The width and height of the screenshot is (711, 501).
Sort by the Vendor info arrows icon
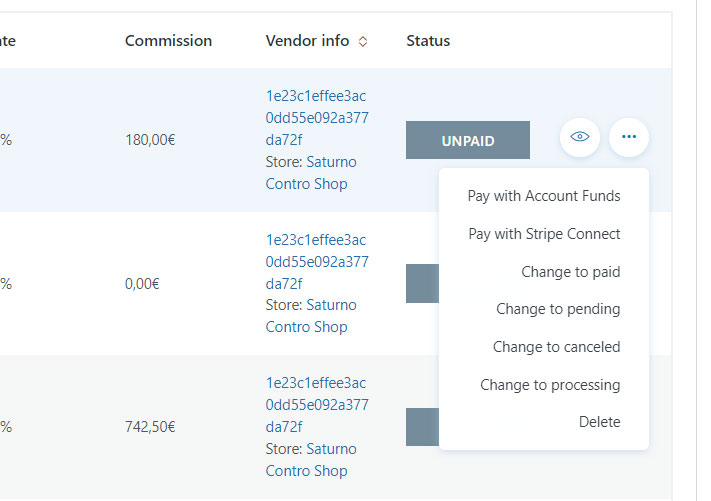click(363, 42)
